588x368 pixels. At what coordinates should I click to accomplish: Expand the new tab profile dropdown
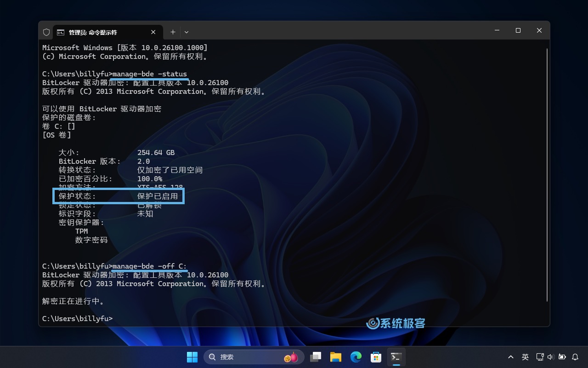pos(186,32)
